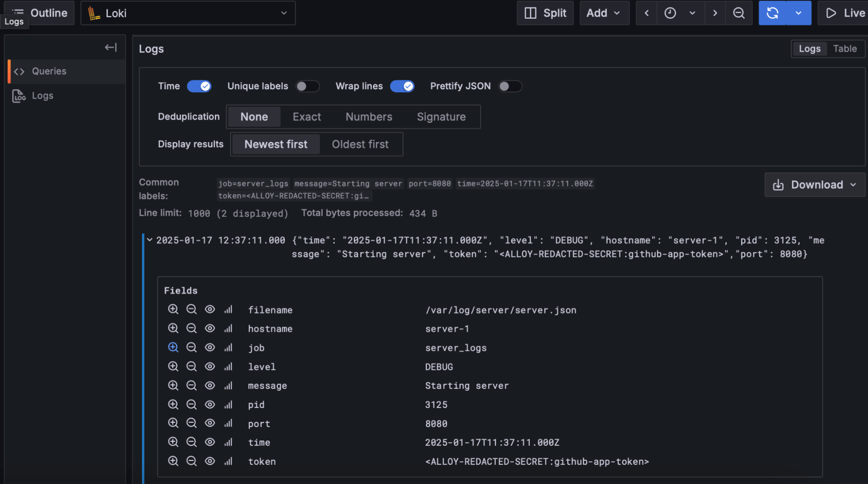Screen dimensions: 868x484
Task: Filter for value on hostname field
Action: 173,329
